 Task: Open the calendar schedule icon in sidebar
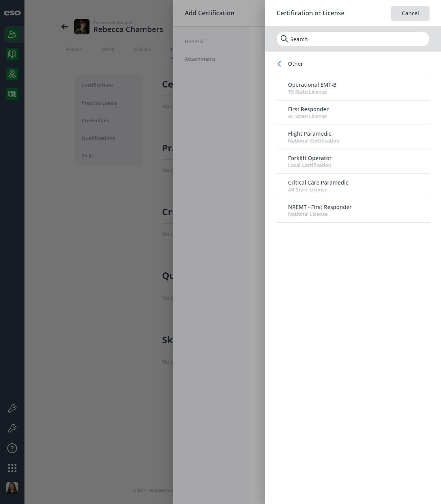(12, 94)
